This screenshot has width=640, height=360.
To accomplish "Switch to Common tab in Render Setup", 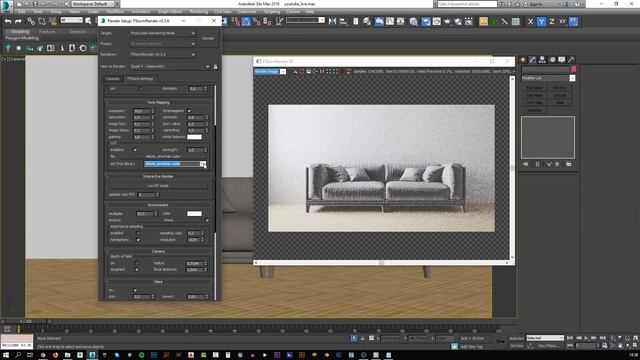I will [113, 78].
